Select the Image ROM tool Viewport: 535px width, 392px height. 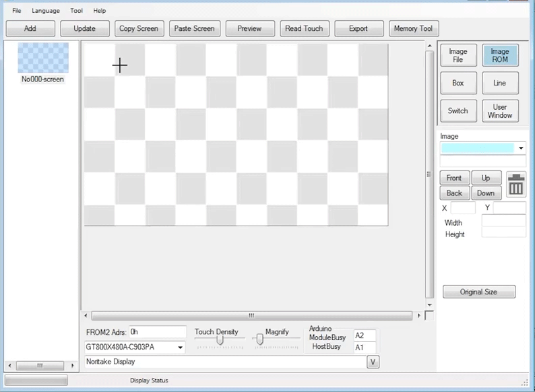click(499, 55)
